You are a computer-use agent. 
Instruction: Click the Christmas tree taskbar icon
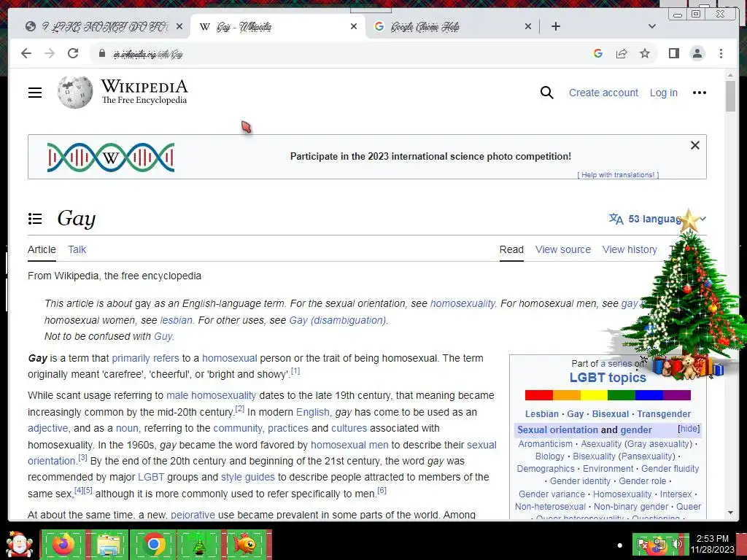tap(198, 544)
